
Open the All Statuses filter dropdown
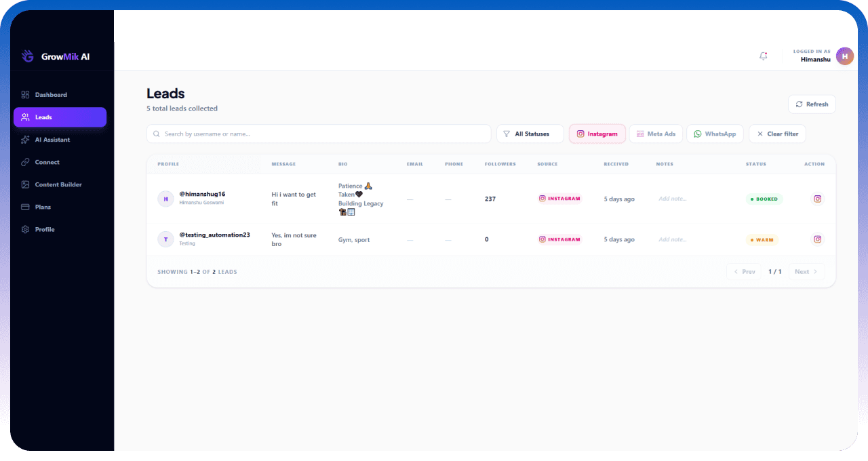pos(530,134)
